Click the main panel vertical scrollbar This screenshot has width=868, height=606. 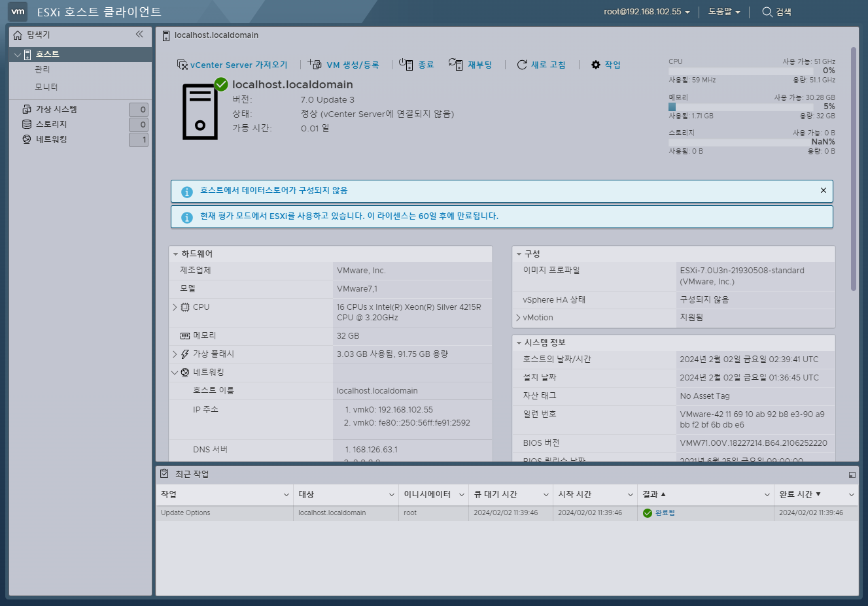[853, 169]
